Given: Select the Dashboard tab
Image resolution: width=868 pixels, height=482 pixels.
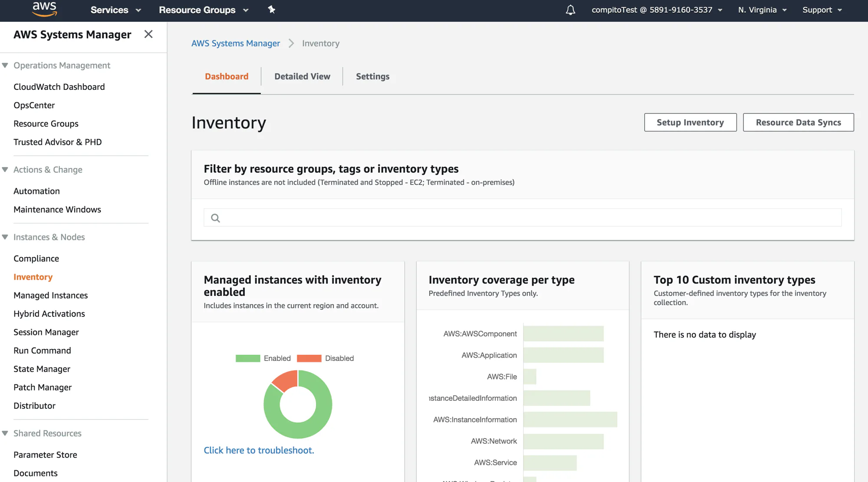Looking at the screenshot, I should pyautogui.click(x=227, y=76).
